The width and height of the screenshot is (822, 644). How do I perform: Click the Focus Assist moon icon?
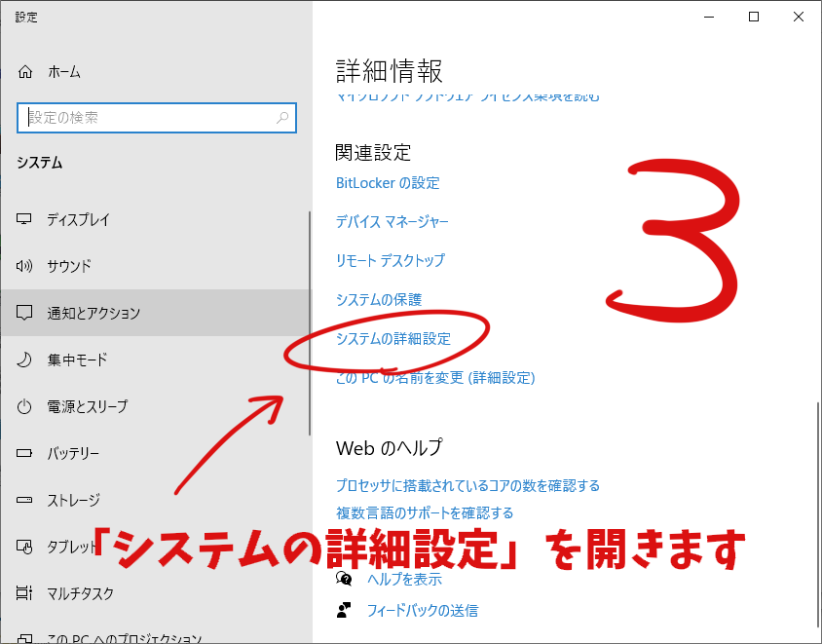(x=25, y=360)
